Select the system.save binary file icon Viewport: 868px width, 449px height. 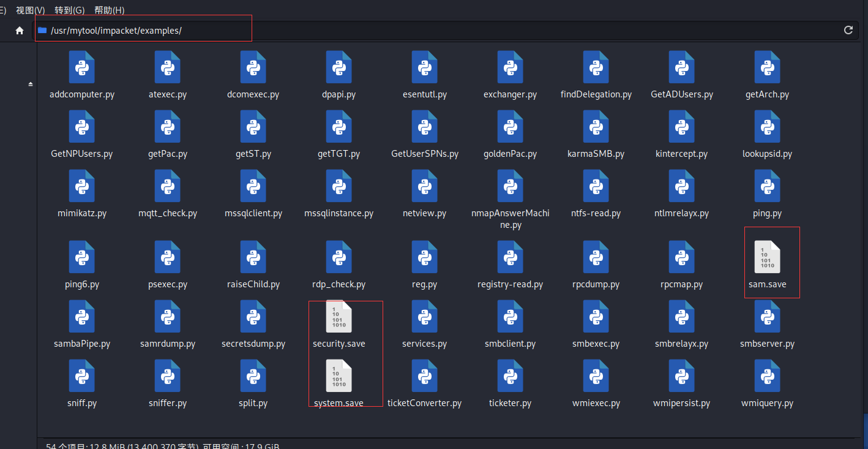(339, 376)
